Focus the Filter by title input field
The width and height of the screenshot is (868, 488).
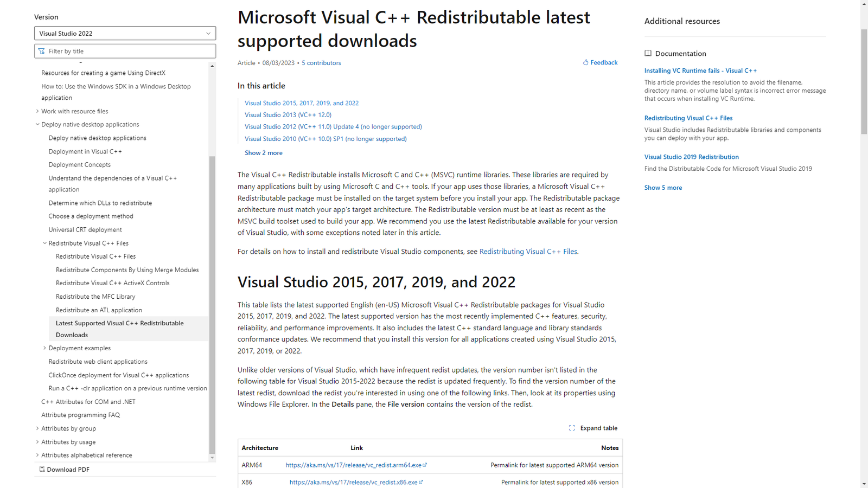click(x=130, y=52)
